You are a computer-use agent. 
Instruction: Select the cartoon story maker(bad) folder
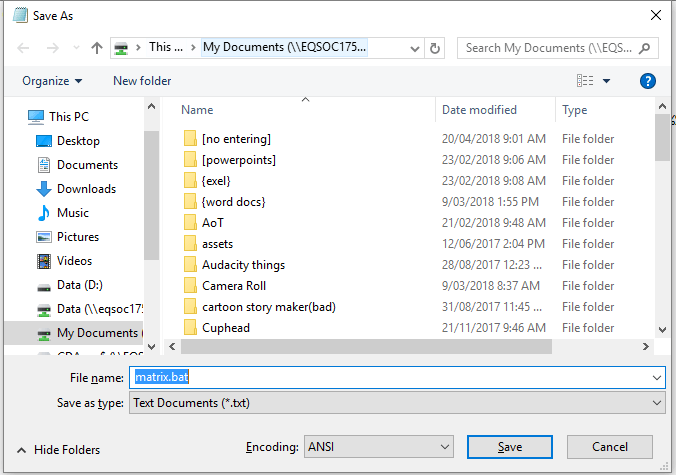pyautogui.click(x=269, y=307)
